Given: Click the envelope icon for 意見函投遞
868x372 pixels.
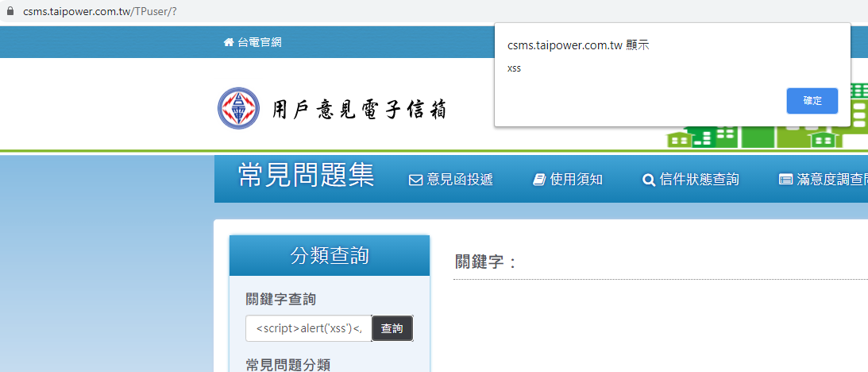Looking at the screenshot, I should 415,180.
